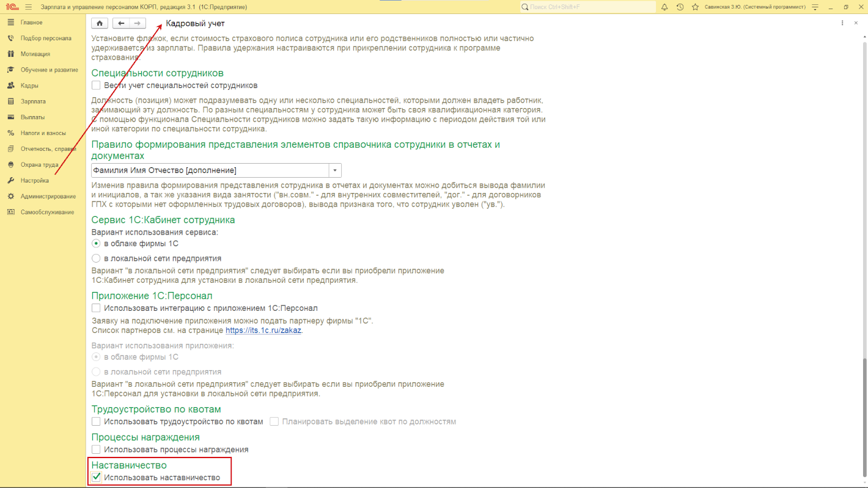This screenshot has height=488, width=868.
Task: Open the three-dot form options menu
Action: (842, 23)
